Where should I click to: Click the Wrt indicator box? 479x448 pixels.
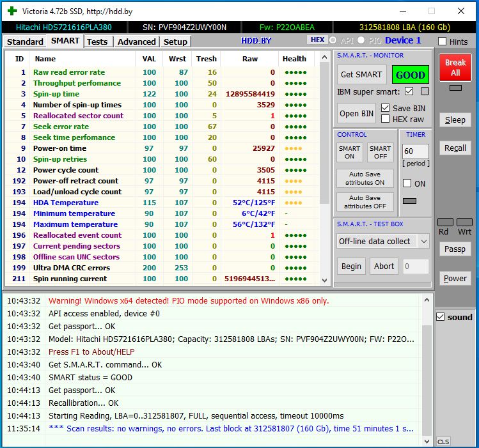coord(464,222)
